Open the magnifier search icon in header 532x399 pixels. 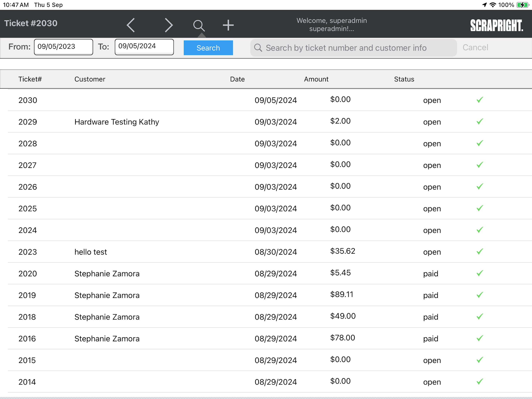tap(199, 25)
